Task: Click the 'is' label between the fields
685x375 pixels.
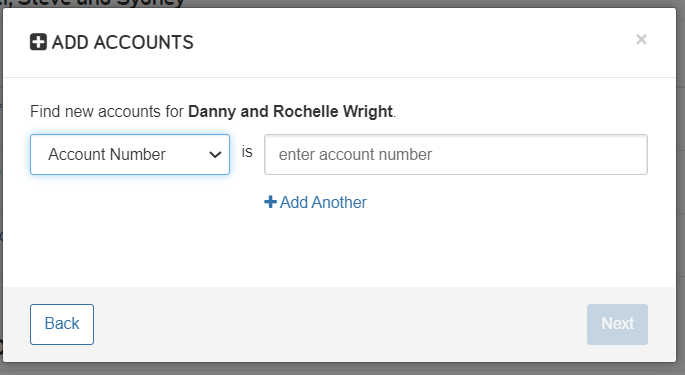Action: click(247, 152)
